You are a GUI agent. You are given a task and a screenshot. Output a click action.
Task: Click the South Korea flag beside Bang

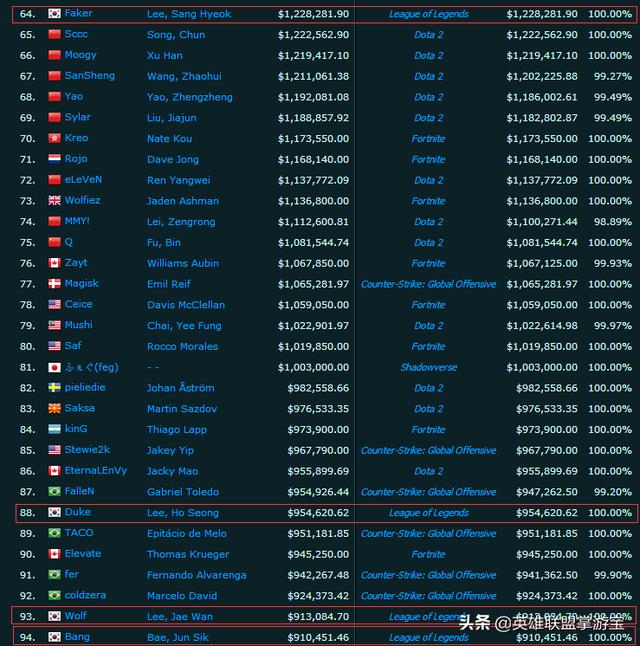[x=54, y=637]
